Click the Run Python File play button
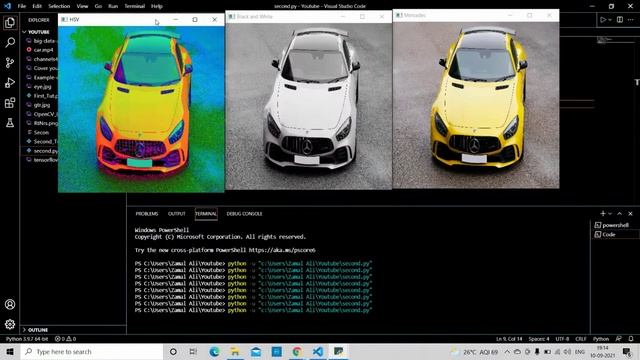640x360 pixels. coord(603,20)
